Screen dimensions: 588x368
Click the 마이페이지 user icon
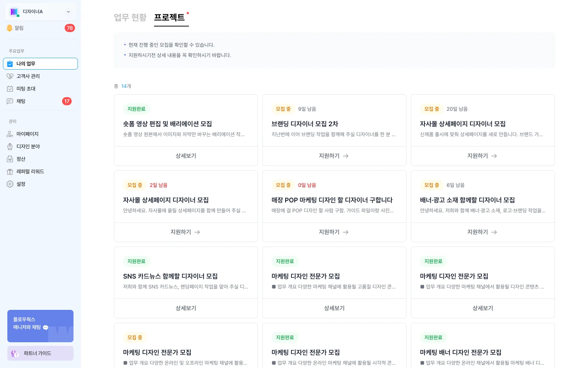(x=10, y=134)
